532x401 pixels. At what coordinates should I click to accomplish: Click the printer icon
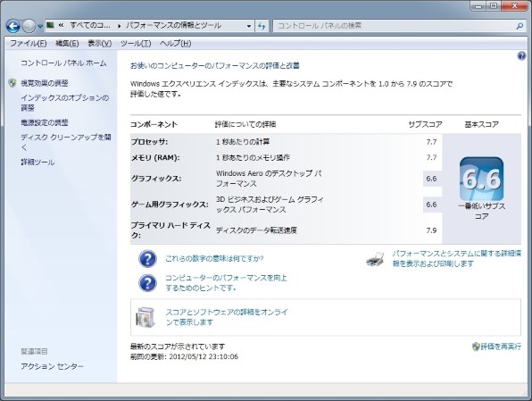click(375, 259)
